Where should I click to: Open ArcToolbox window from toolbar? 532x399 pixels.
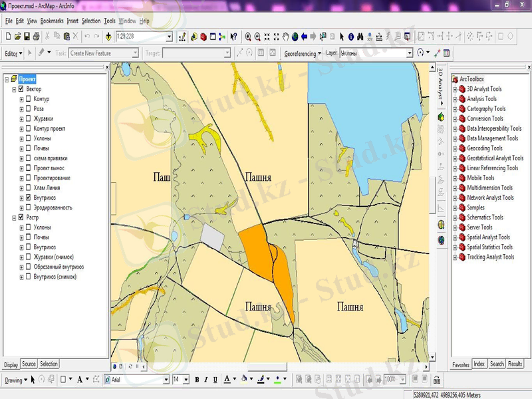[203, 37]
